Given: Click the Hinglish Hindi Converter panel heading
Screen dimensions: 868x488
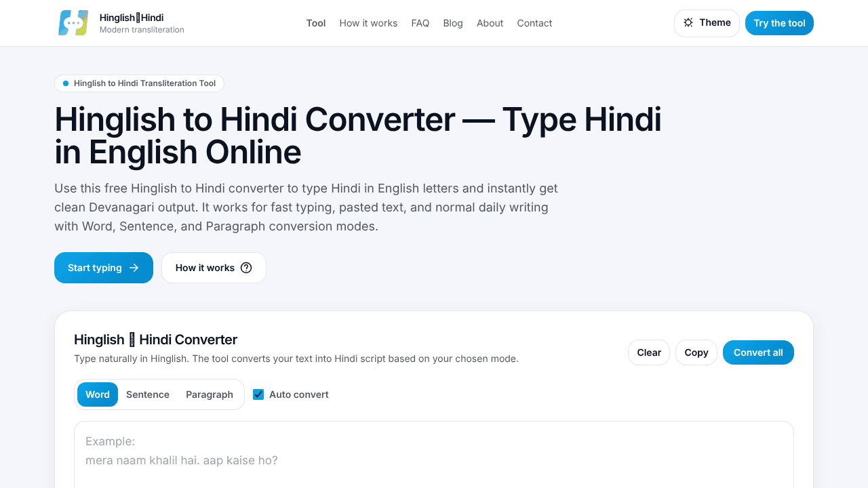Looking at the screenshot, I should pyautogui.click(x=155, y=340).
